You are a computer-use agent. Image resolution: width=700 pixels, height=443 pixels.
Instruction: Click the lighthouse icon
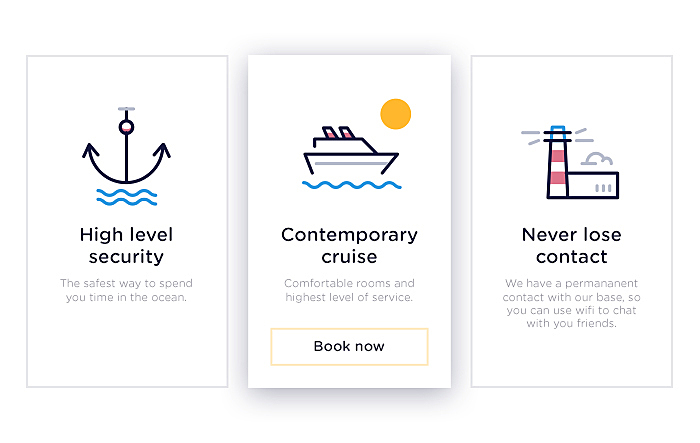[570, 163]
